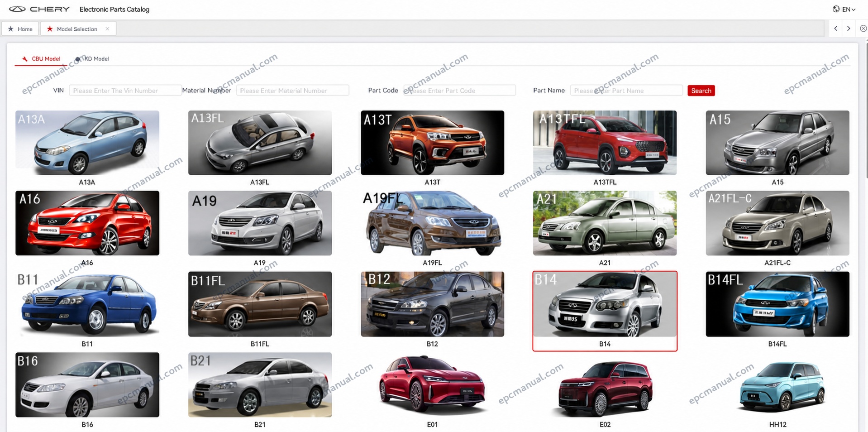
Task: Open the A19FL brown car thumbnail
Action: point(432,223)
